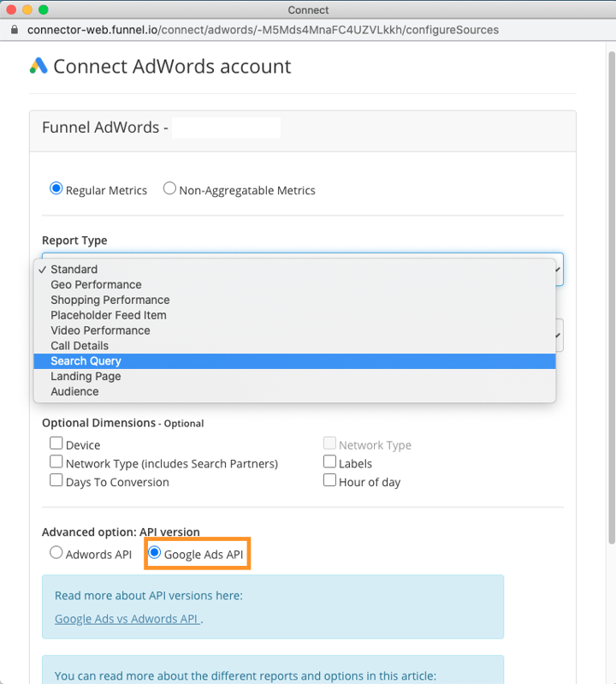
Task: Click the green maximize window button
Action: tap(43, 9)
